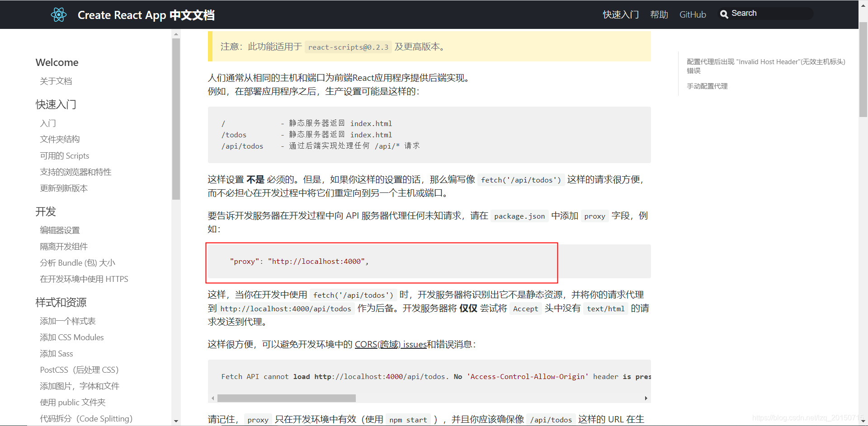Click the proxy localhost:4000 code line
The width and height of the screenshot is (868, 426).
pos(299,262)
